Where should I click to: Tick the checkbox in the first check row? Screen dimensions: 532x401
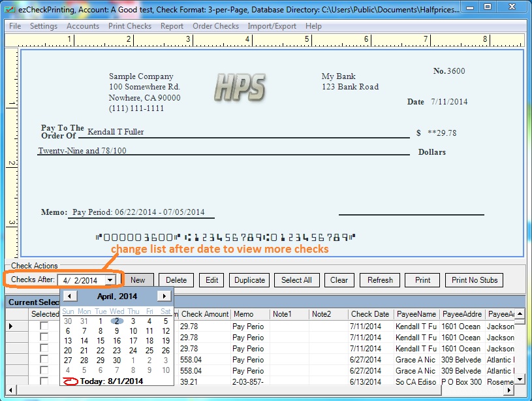tap(44, 326)
